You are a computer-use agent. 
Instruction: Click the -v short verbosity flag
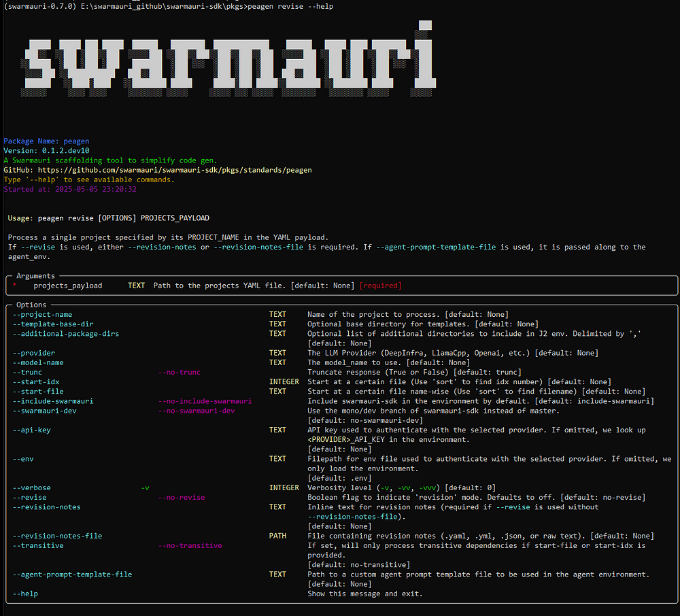pos(146,487)
